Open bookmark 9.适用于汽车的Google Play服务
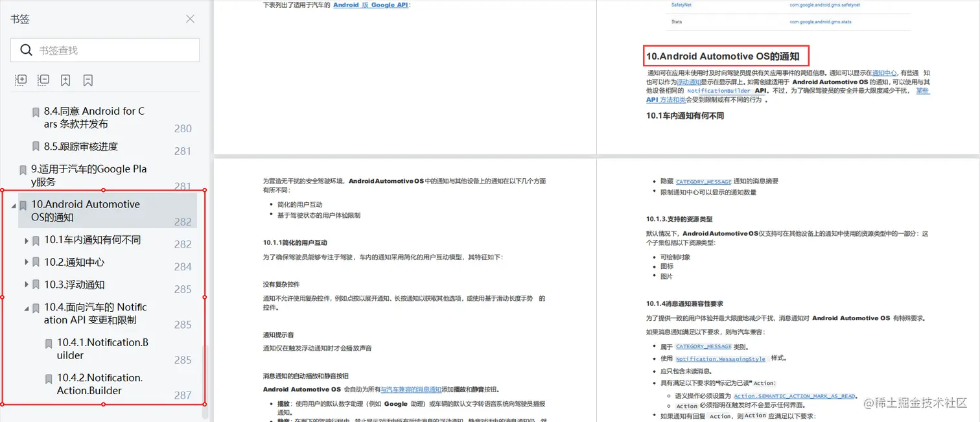The width and height of the screenshot is (980, 422). (89, 175)
